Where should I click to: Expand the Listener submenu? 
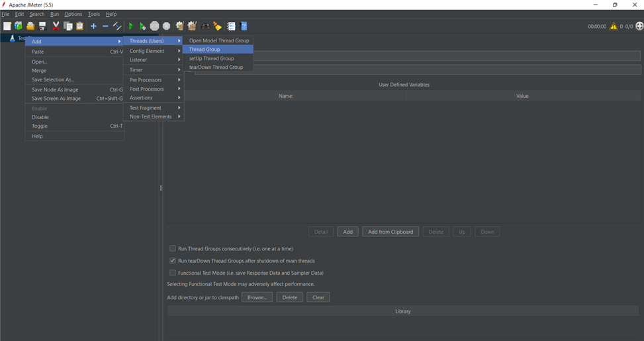tap(154, 60)
